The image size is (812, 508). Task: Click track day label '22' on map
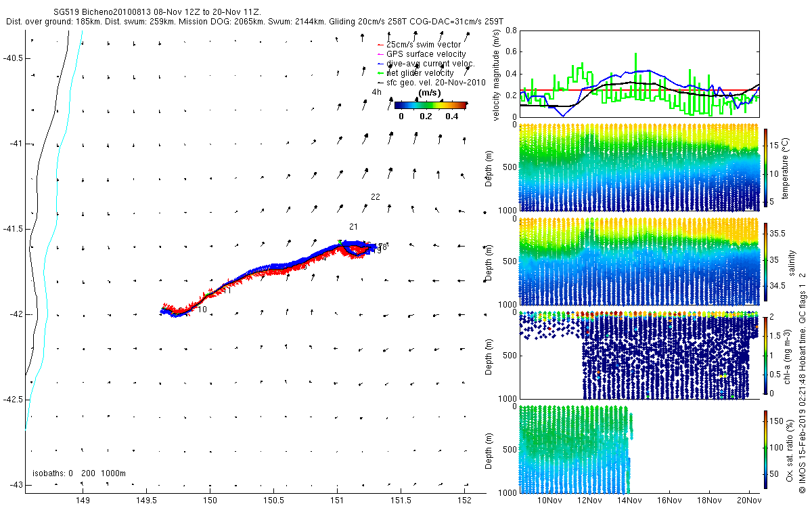click(375, 196)
